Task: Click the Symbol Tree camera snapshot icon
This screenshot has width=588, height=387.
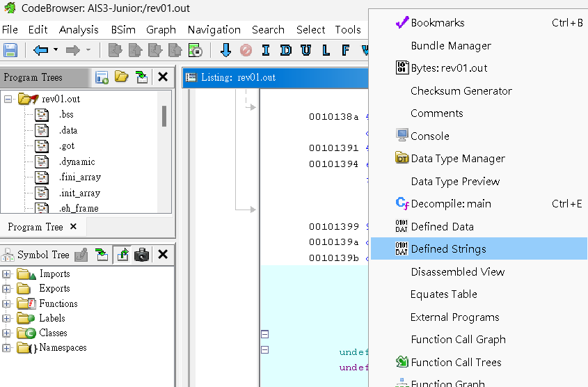Action: point(142,255)
